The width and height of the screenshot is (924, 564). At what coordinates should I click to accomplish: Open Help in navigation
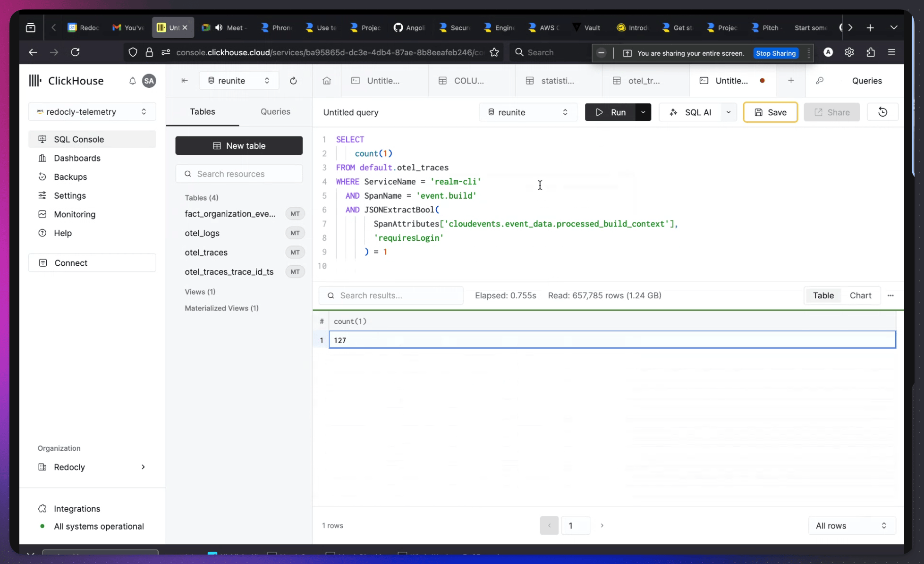pos(92,233)
